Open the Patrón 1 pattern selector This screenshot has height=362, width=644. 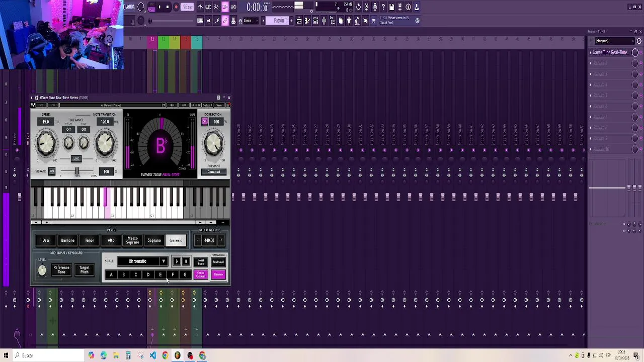[278, 21]
